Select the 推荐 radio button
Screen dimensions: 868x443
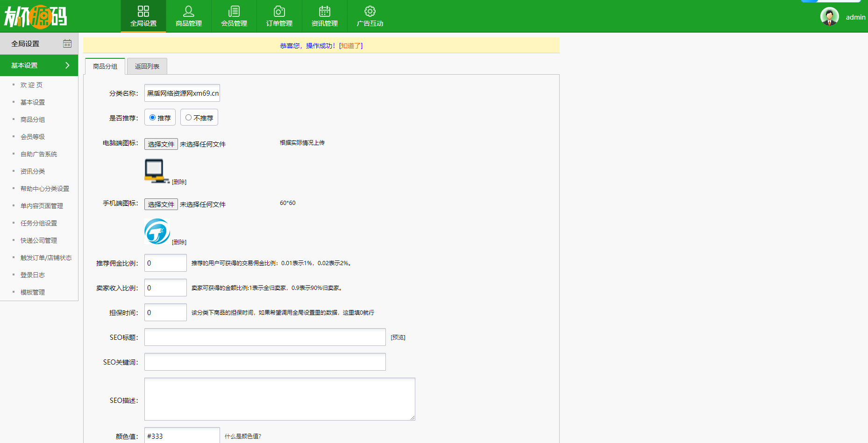coord(152,118)
